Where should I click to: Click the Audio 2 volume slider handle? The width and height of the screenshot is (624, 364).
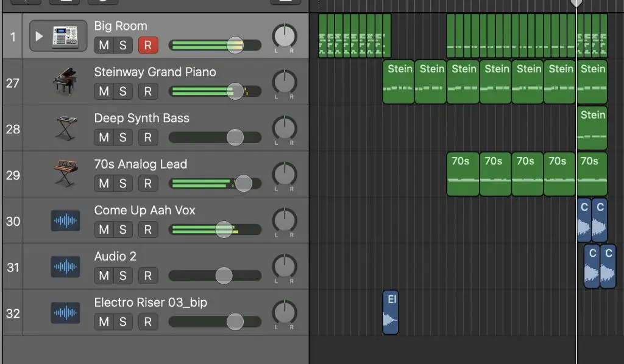point(224,276)
